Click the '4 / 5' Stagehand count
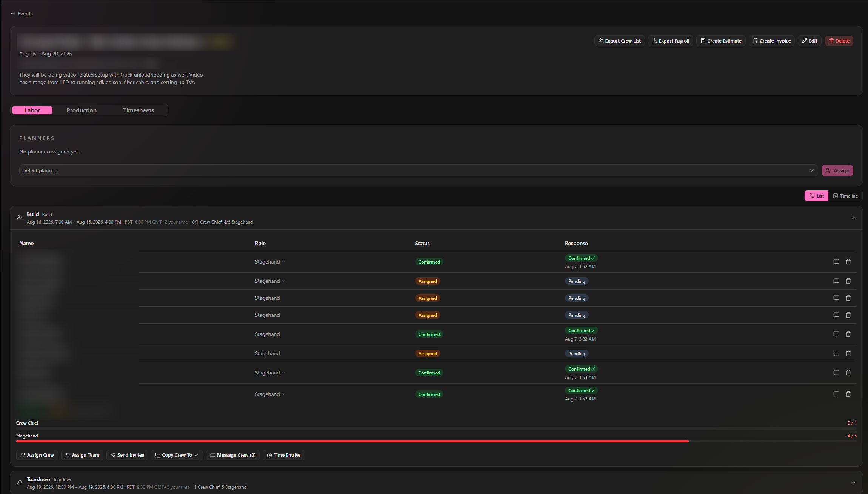Image resolution: width=868 pixels, height=494 pixels. 852,436
